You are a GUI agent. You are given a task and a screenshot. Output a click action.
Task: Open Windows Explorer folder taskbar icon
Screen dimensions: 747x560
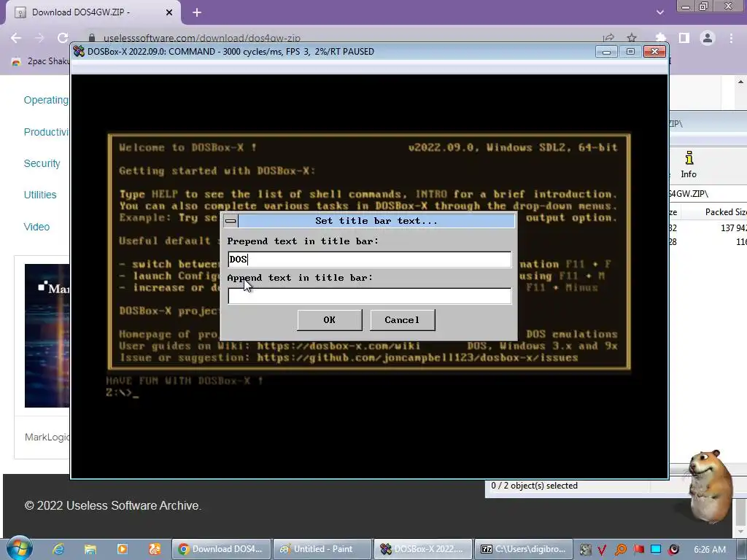click(x=90, y=549)
